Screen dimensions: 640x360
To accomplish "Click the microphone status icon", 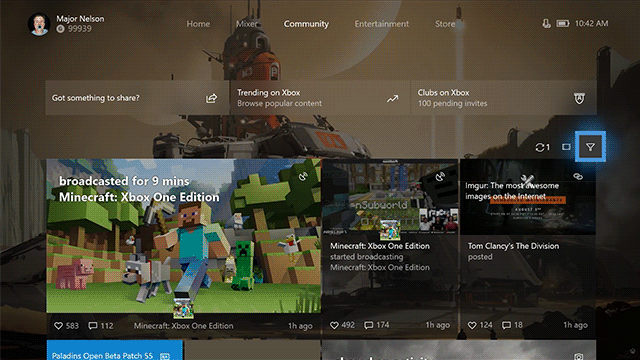I will (546, 24).
